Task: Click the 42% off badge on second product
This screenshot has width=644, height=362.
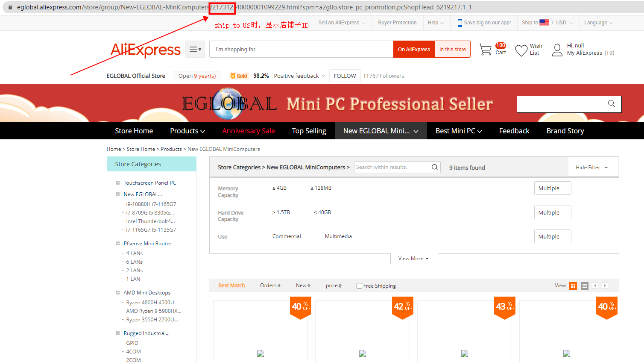Action: pyautogui.click(x=403, y=307)
